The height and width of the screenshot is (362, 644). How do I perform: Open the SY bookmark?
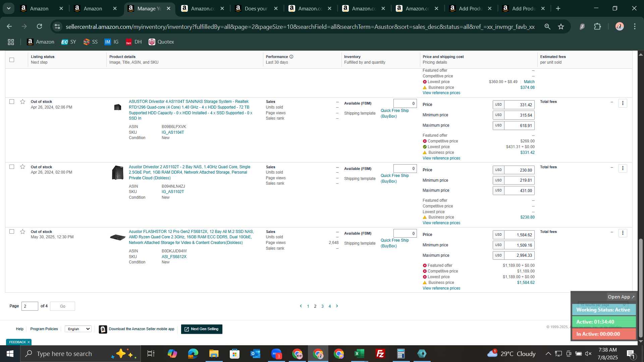pos(69,42)
